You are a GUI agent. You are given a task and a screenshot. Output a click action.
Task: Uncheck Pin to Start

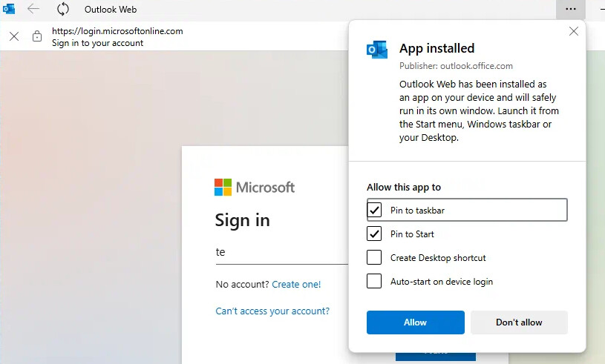point(374,234)
